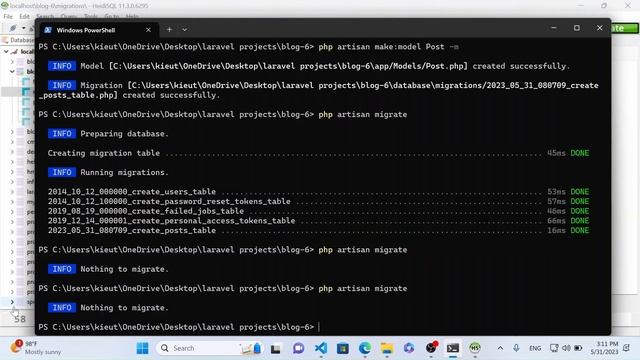Expand the tree node beside 'lar' database
The width and height of the screenshot is (640, 360).
click(12, 191)
